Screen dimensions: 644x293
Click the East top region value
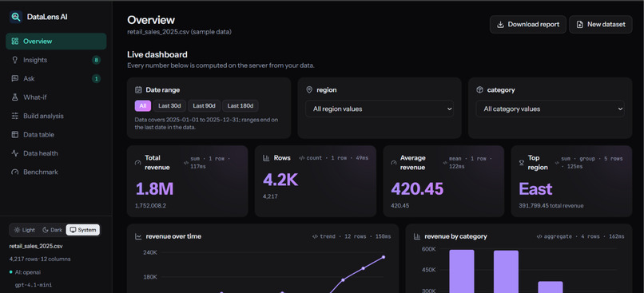[535, 188]
